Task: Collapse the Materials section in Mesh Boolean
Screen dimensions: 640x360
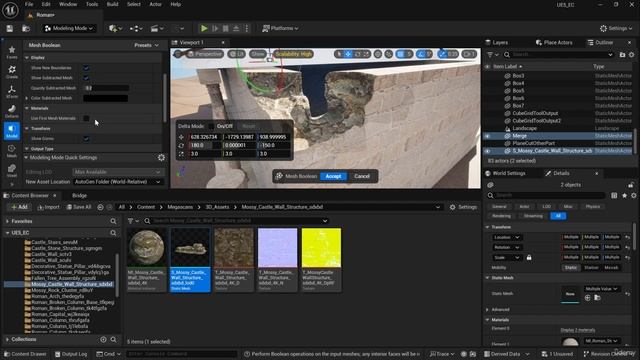Action: click(x=27, y=108)
